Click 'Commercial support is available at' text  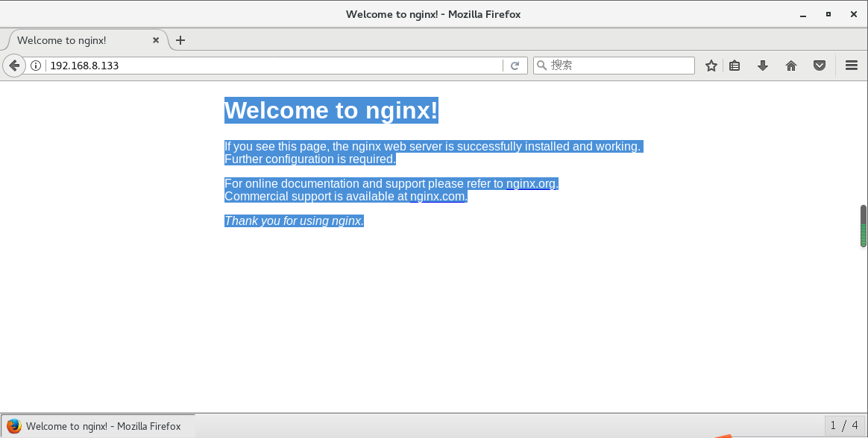(316, 197)
